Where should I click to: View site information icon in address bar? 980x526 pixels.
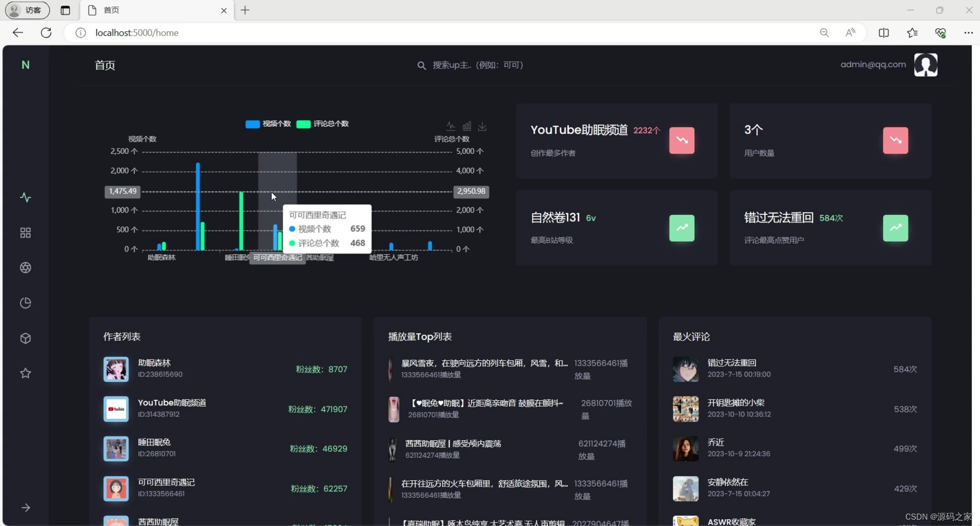point(81,33)
